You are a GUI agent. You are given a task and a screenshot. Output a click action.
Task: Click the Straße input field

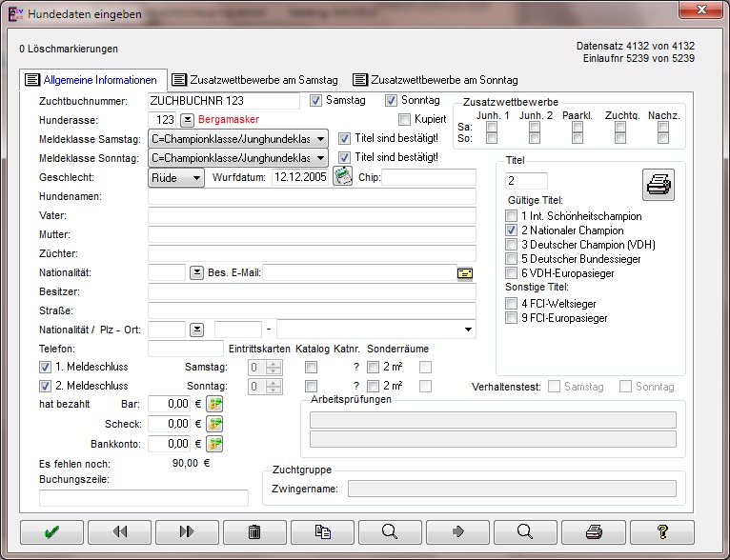coord(312,310)
